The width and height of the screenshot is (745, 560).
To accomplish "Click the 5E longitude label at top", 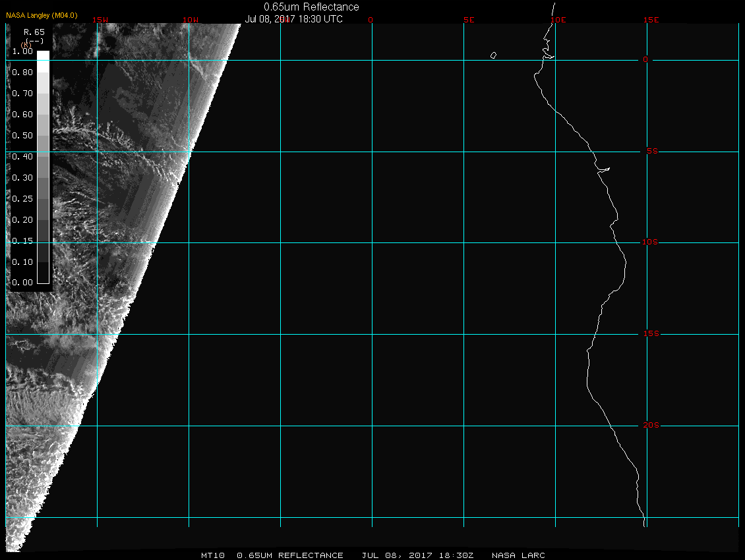I will 469,20.
